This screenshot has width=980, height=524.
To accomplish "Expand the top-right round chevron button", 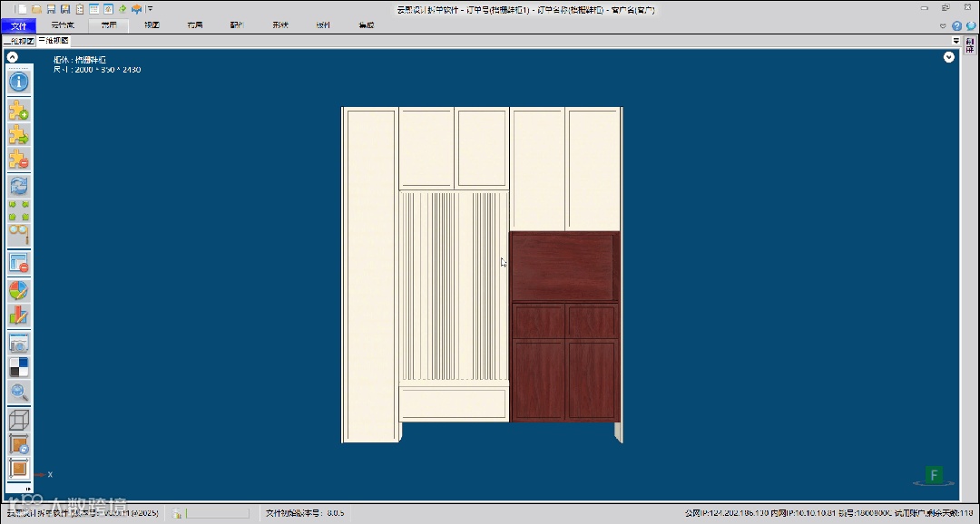I will [x=949, y=57].
